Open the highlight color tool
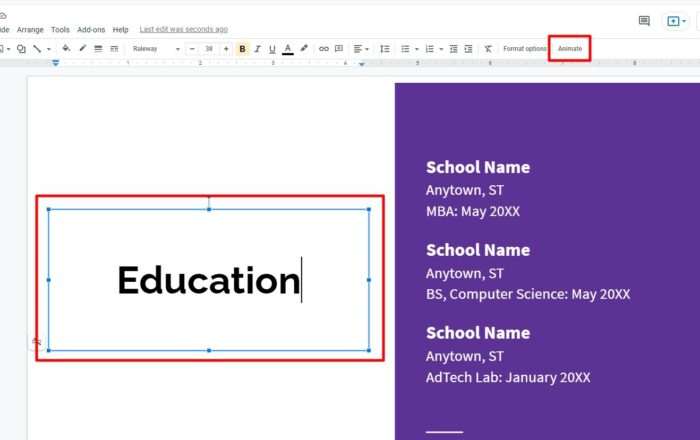700x440 pixels. (x=304, y=48)
